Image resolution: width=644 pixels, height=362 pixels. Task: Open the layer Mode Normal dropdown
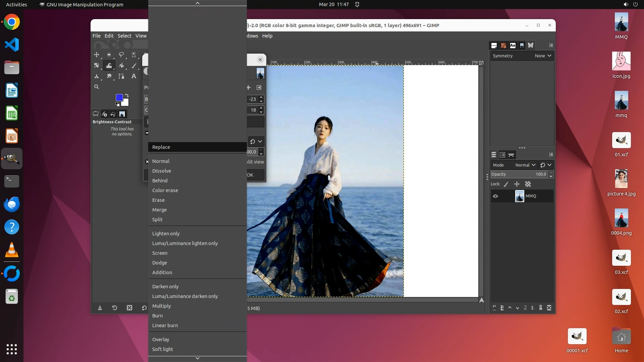tap(525, 165)
